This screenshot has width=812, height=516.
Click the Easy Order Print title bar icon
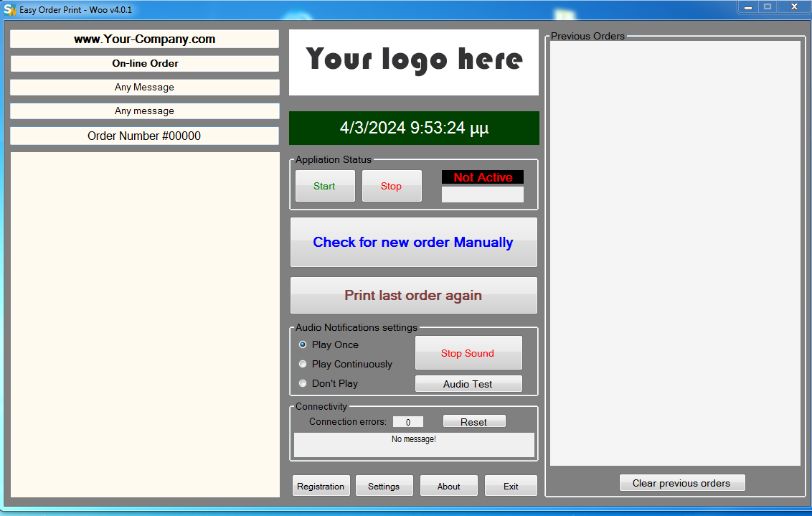(9, 8)
